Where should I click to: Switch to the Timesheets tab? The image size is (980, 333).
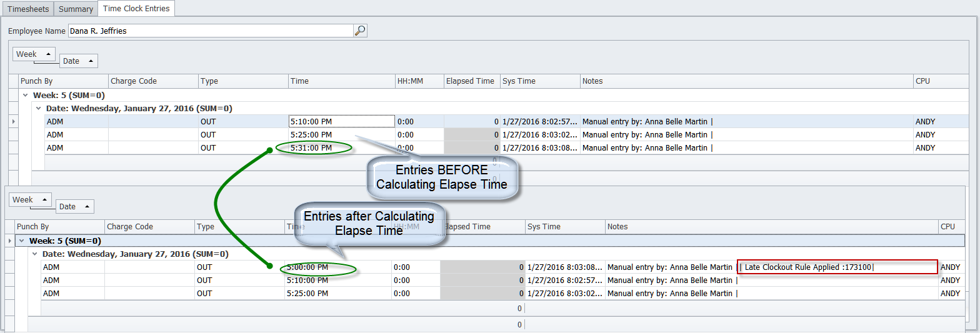tap(27, 9)
